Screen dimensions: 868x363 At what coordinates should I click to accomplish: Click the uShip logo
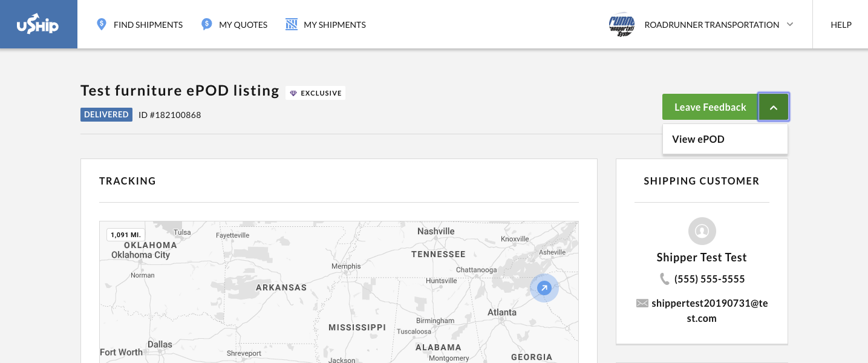[38, 24]
